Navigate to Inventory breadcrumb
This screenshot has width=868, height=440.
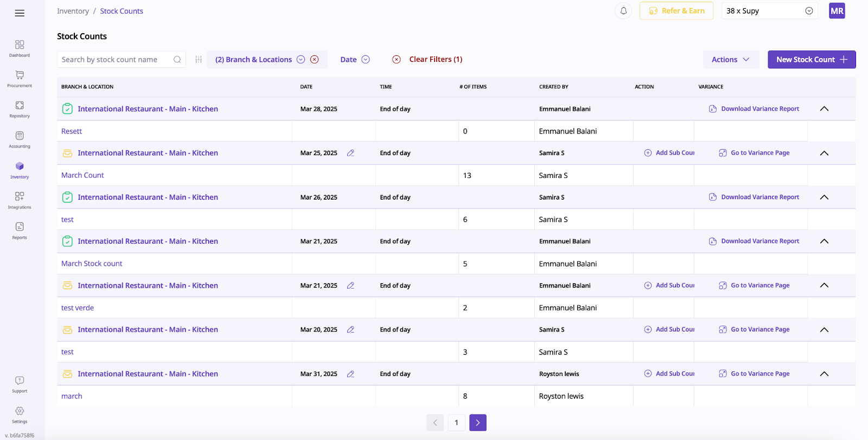[73, 11]
